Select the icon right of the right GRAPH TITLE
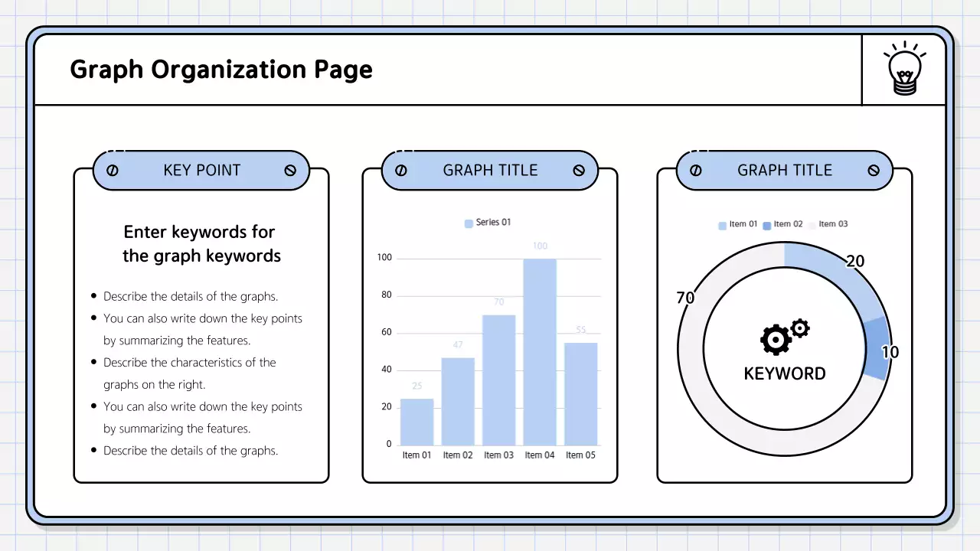Screen dimensions: 980x551 pyautogui.click(x=874, y=170)
